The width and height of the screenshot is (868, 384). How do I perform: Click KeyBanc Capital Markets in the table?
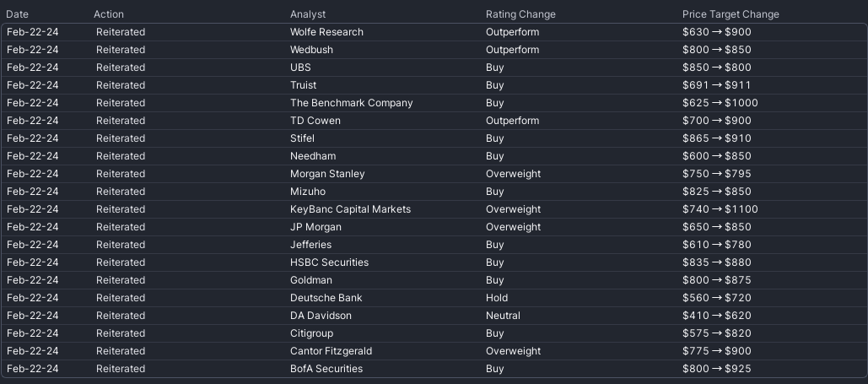coord(350,209)
